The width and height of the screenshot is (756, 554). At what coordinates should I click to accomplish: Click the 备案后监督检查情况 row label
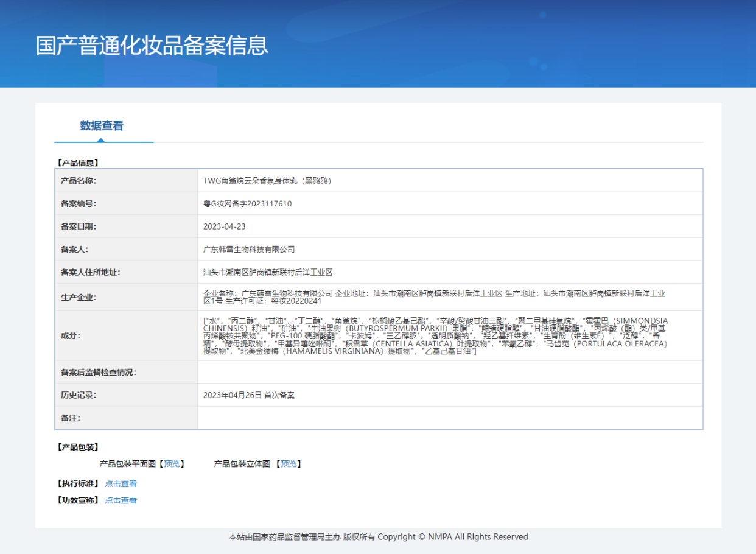point(98,373)
